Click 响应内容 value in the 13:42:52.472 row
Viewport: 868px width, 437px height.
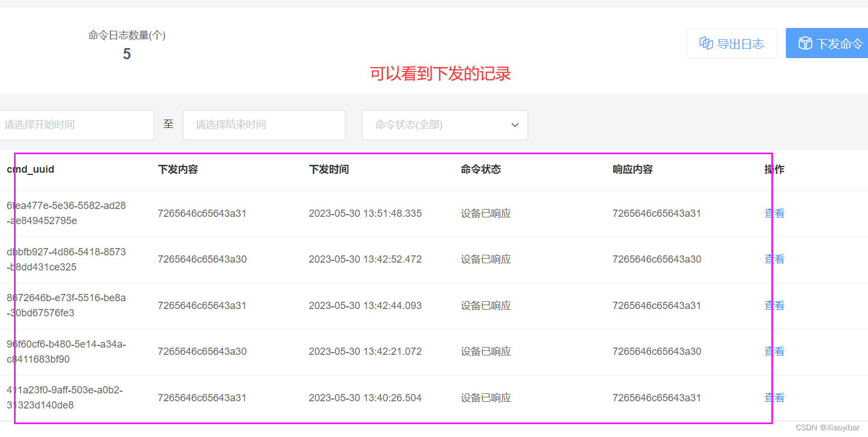pyautogui.click(x=657, y=259)
